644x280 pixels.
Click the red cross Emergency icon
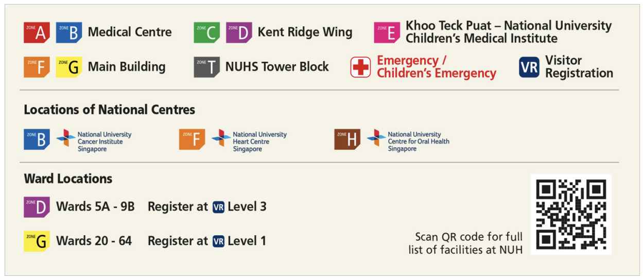tap(361, 67)
